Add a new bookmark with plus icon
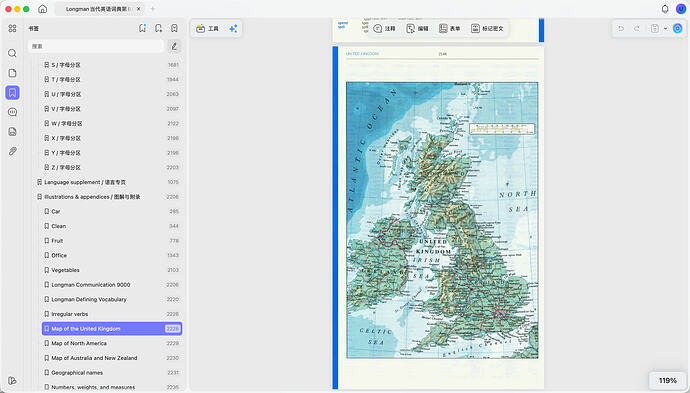This screenshot has height=393, width=690. 158,28
